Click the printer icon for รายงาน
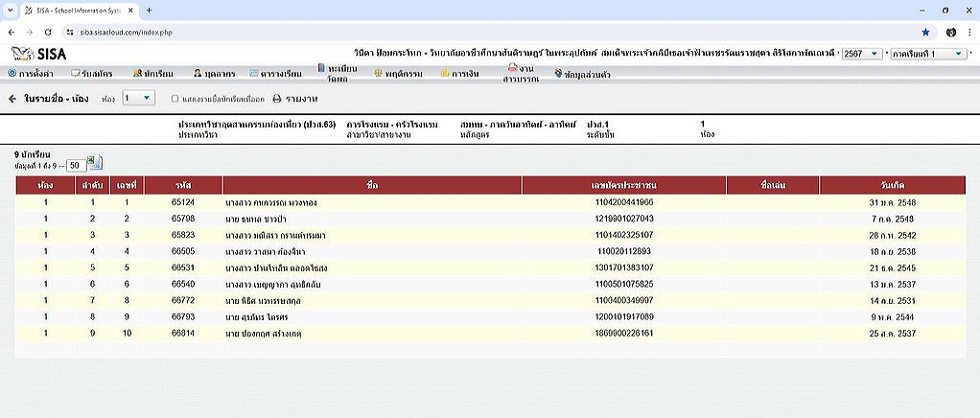 (277, 99)
